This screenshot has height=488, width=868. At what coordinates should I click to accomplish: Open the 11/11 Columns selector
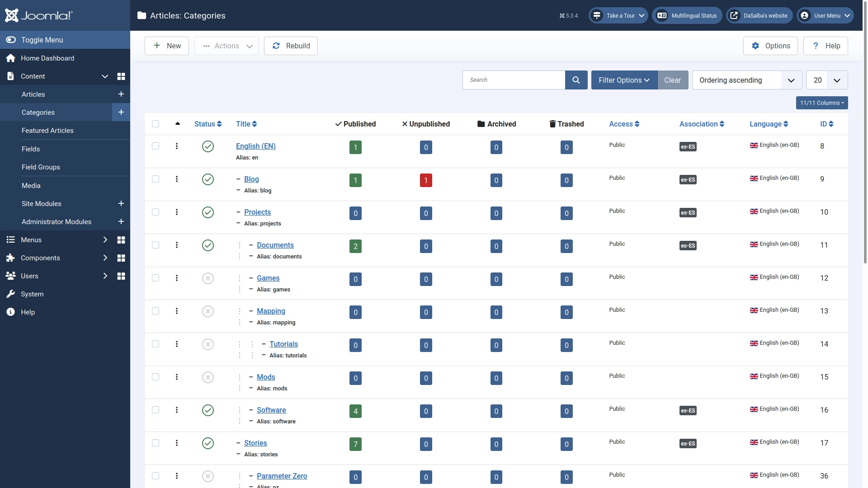[821, 103]
